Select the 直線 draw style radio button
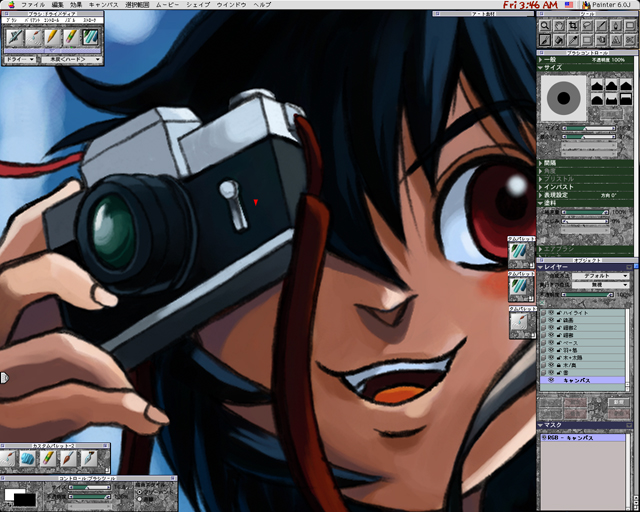The height and width of the screenshot is (512, 640). point(140,499)
